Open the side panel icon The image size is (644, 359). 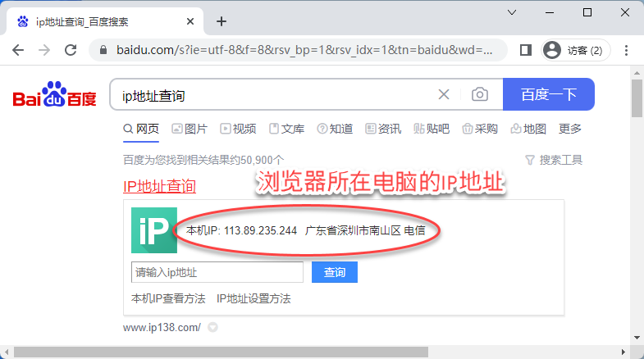(525, 50)
